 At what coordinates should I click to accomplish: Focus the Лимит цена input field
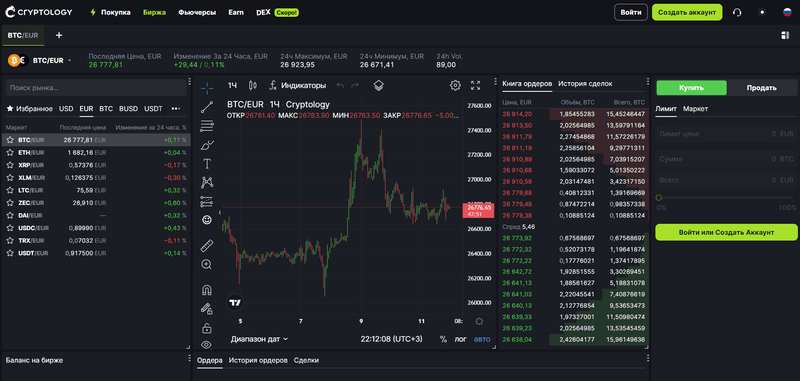pyautogui.click(x=726, y=134)
